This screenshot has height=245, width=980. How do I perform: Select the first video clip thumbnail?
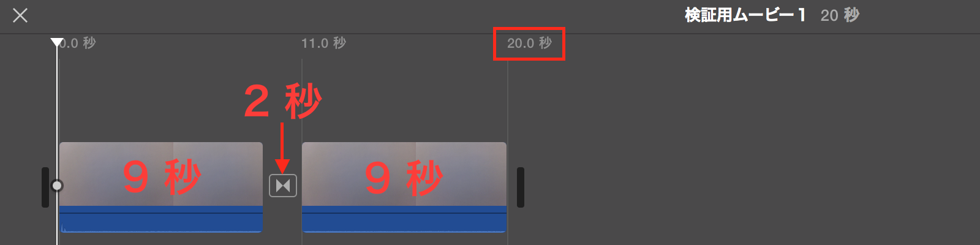(x=161, y=174)
